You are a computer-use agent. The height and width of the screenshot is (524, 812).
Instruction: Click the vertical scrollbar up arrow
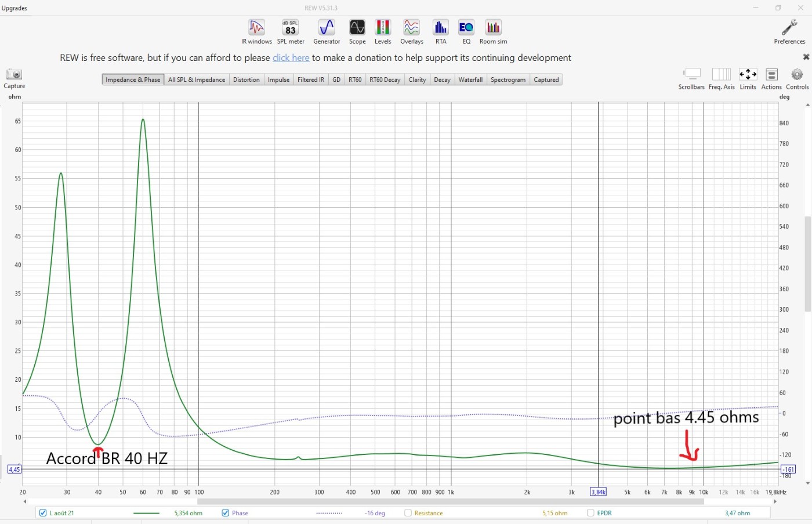pyautogui.click(x=808, y=105)
